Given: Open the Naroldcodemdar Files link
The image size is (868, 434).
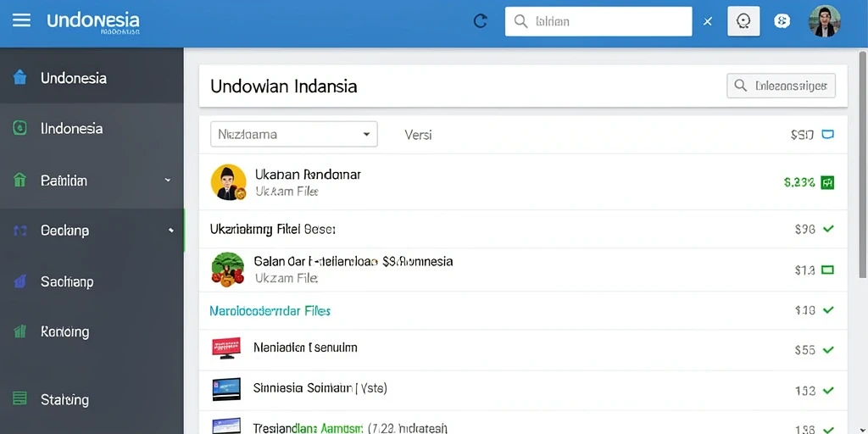Looking at the screenshot, I should point(270,311).
